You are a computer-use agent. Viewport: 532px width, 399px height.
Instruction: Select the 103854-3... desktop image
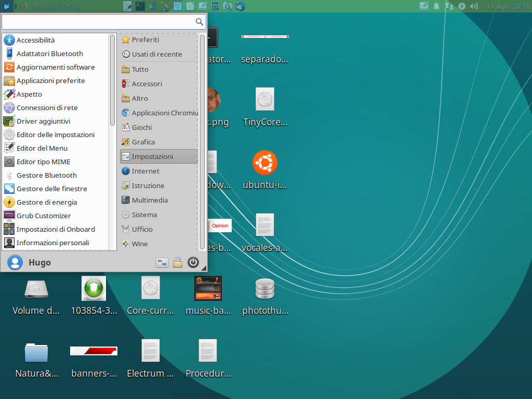point(94,296)
